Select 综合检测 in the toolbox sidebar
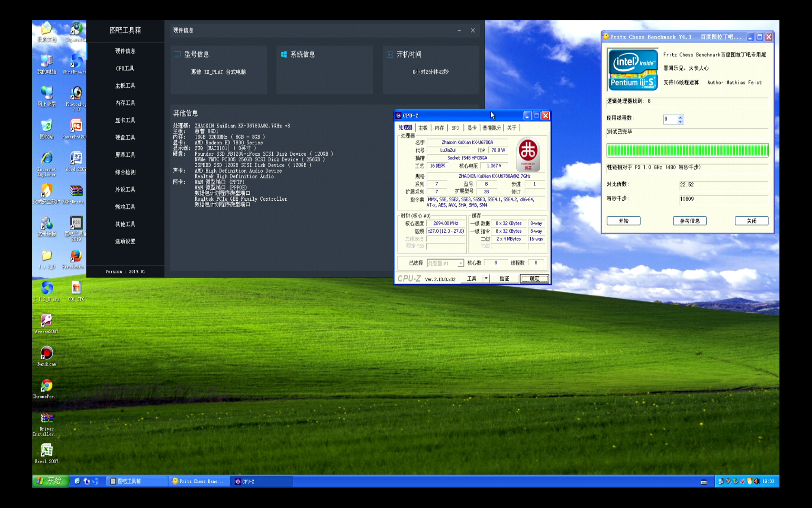This screenshot has width=812, height=508. pyautogui.click(x=125, y=172)
